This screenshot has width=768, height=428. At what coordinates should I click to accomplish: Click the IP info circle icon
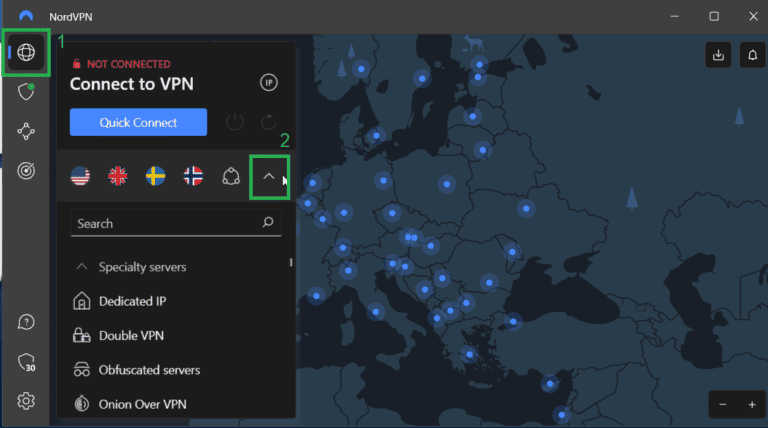pyautogui.click(x=268, y=83)
